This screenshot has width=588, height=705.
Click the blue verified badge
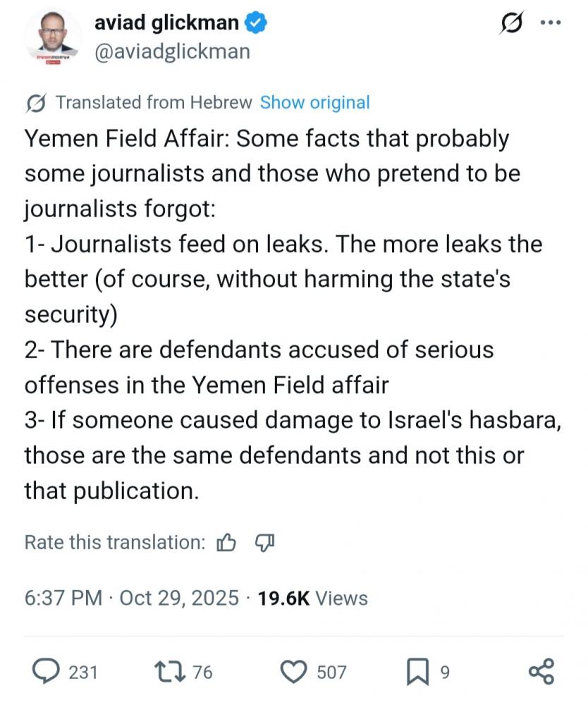click(x=255, y=23)
